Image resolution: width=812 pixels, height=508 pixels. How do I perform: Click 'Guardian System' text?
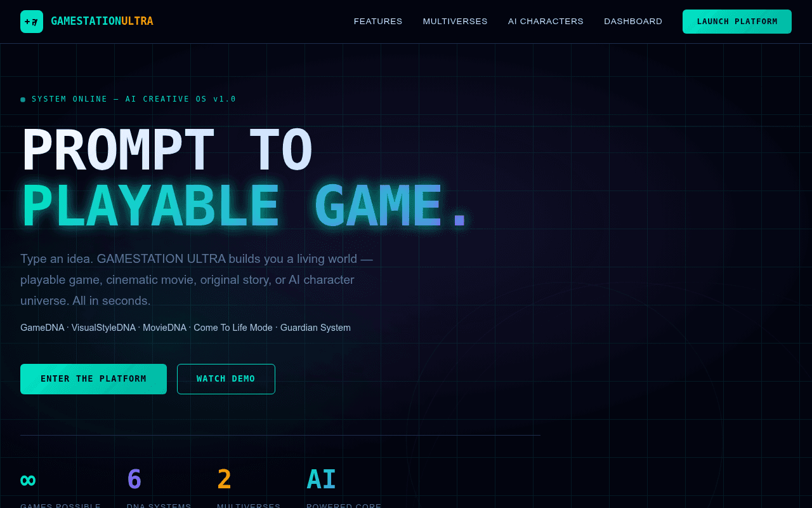pyautogui.click(x=315, y=328)
